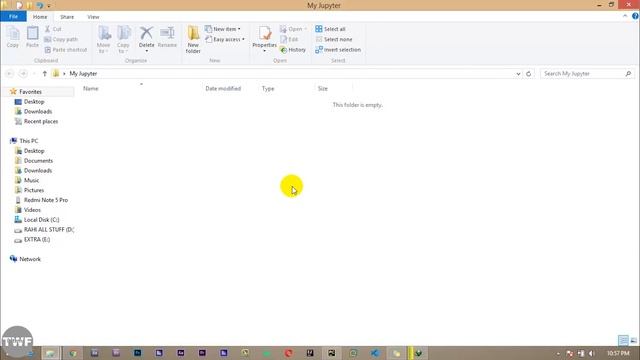Open Downloads under Favorites

38,111
